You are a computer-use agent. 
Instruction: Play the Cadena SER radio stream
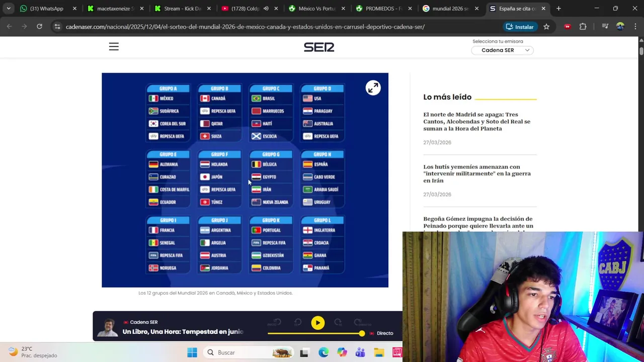tap(317, 323)
